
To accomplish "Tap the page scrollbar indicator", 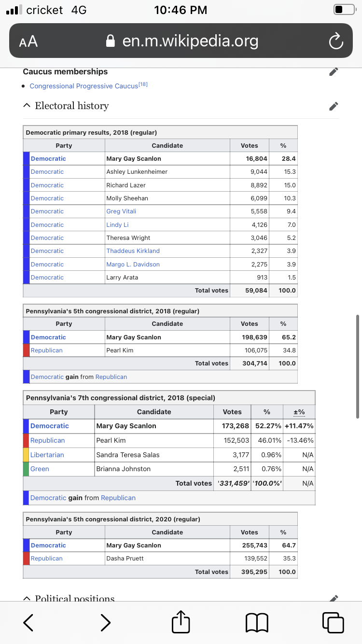I will (358, 367).
